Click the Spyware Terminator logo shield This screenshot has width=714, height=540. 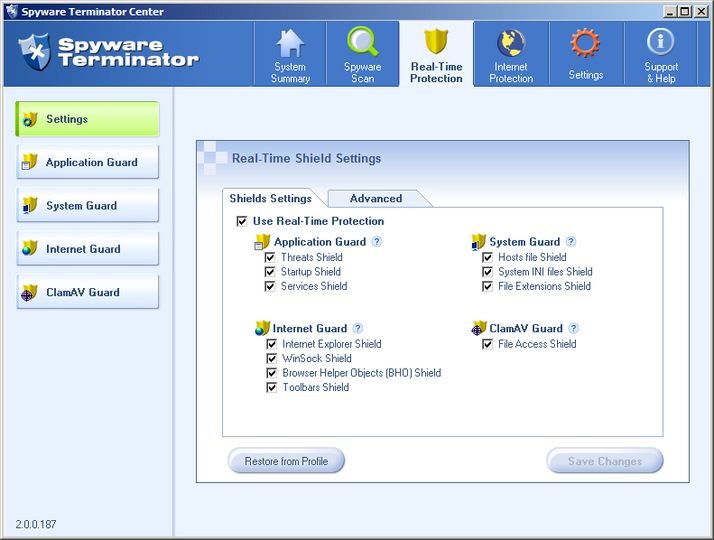(35, 52)
